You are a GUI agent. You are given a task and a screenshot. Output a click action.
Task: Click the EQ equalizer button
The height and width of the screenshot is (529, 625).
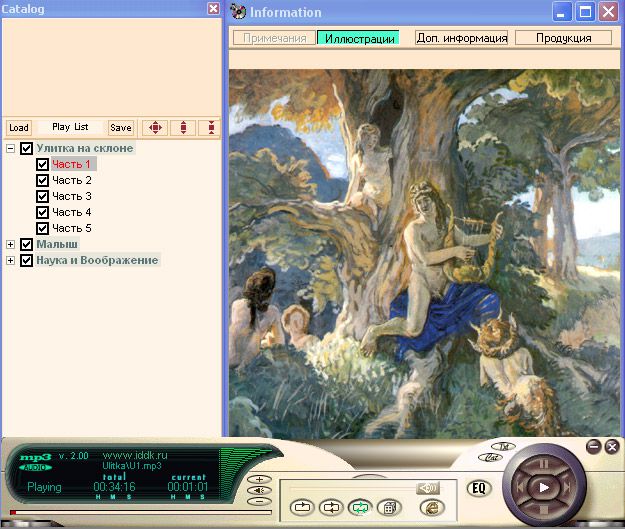pos(478,489)
